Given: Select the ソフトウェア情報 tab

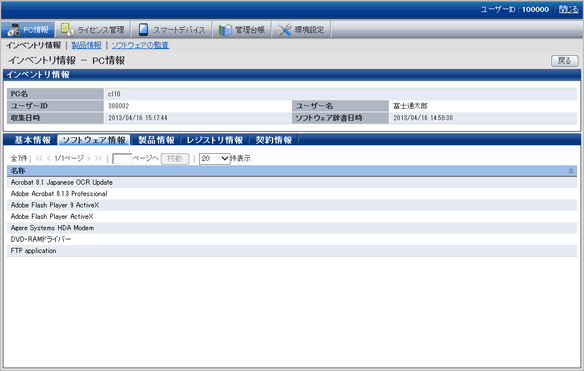Looking at the screenshot, I should tap(94, 140).
